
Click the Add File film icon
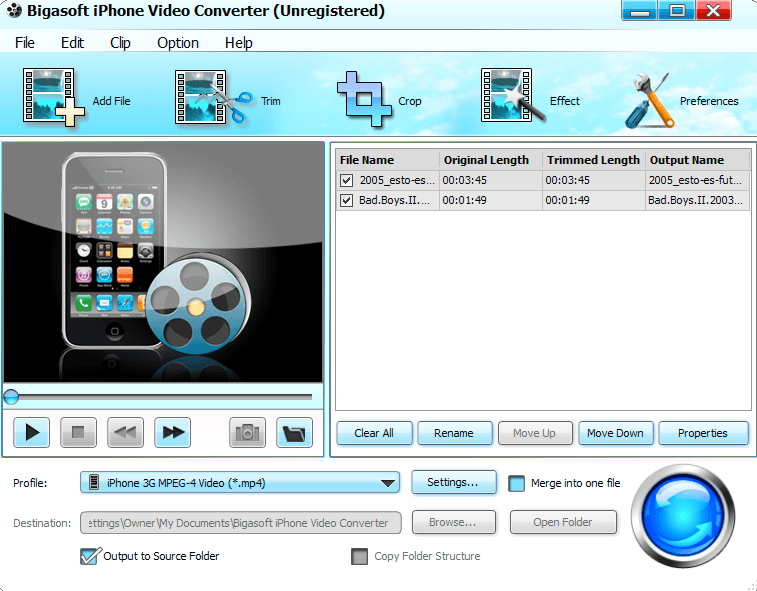pyautogui.click(x=53, y=97)
